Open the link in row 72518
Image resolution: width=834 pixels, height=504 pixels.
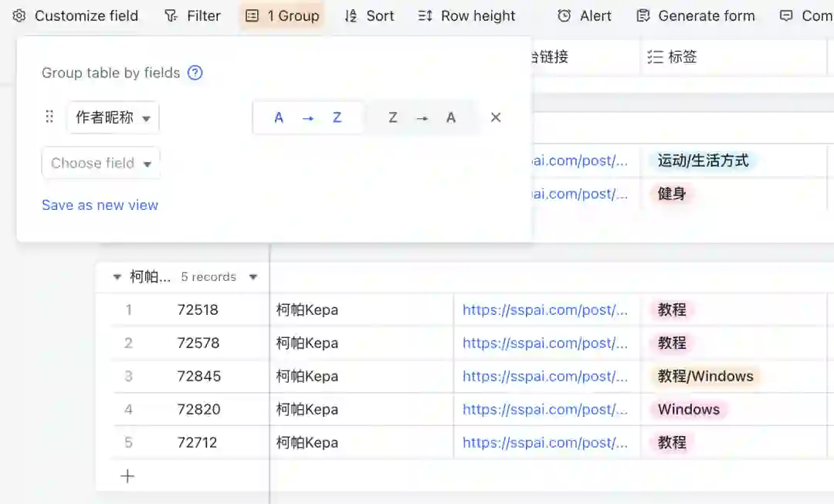point(545,310)
